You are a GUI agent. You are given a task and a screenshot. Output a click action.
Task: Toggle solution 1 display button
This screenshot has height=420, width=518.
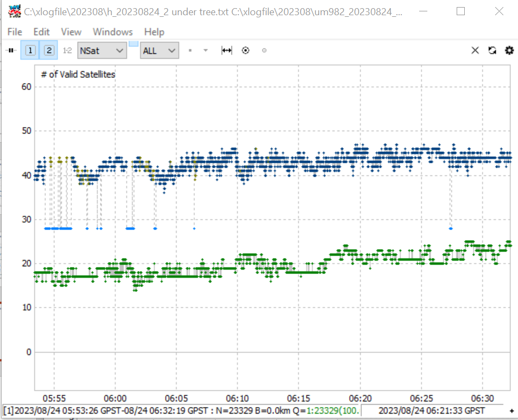tap(30, 50)
